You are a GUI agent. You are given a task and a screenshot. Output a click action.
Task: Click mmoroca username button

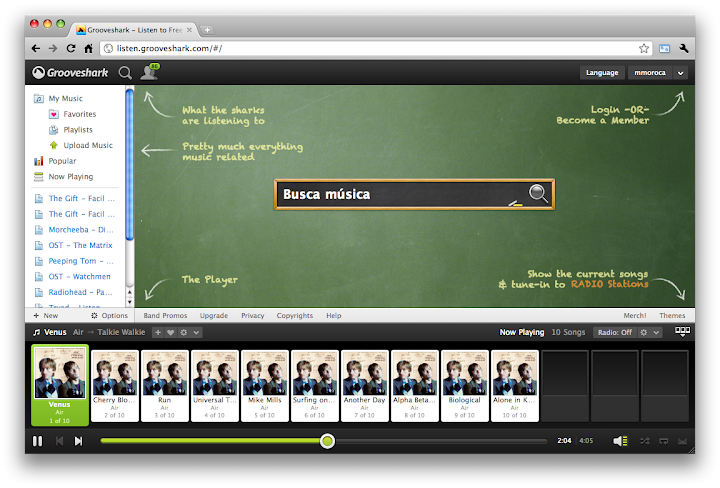tap(650, 73)
